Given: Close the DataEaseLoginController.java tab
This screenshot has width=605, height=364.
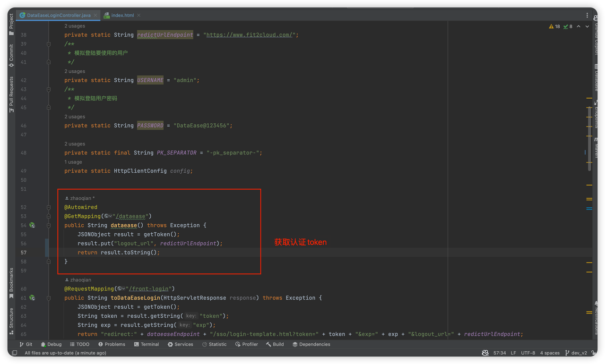Looking at the screenshot, I should [x=95, y=15].
